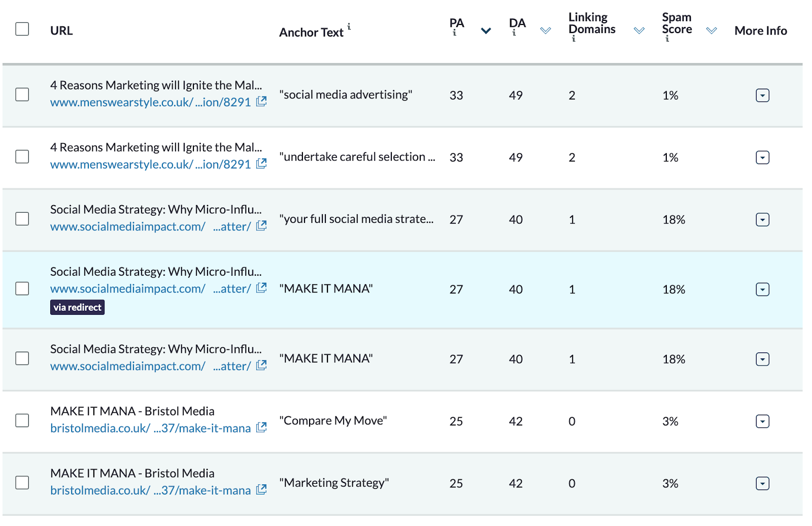Click external link icon in "Compare My Move" row
This screenshot has width=812, height=526.
261,428
